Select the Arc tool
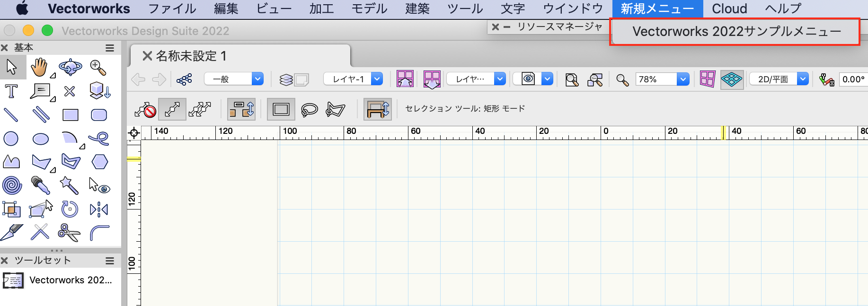The height and width of the screenshot is (306, 868). 70,138
